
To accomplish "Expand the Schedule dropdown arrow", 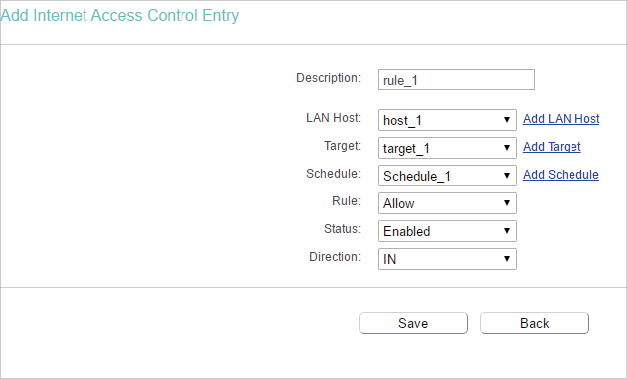I will [x=507, y=176].
